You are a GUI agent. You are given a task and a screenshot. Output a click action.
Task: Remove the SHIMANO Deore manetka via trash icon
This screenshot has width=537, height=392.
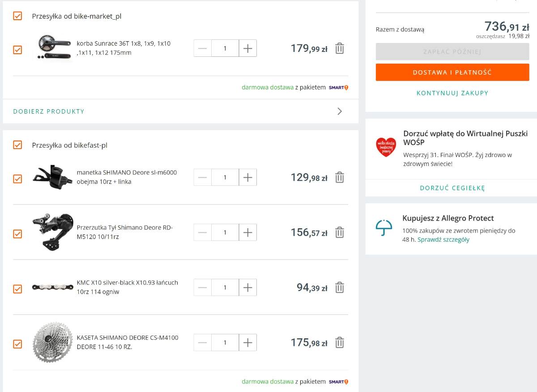[x=340, y=178]
